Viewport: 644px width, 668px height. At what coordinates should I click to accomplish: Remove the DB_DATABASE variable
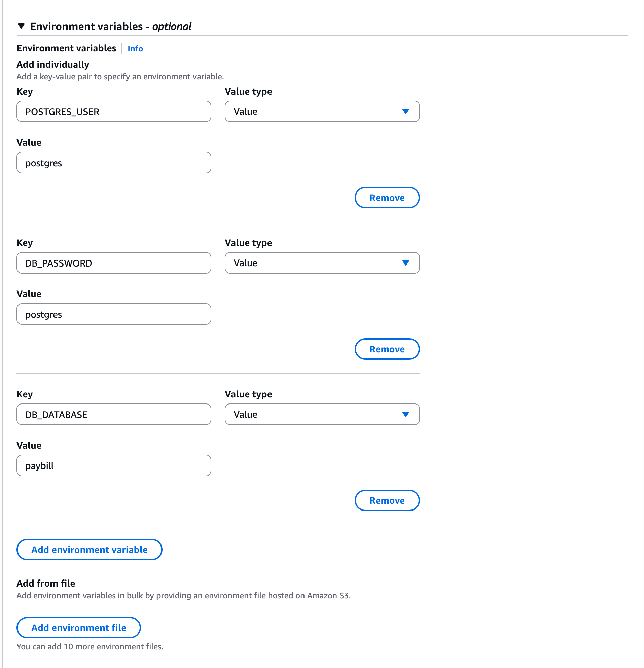[x=387, y=500]
